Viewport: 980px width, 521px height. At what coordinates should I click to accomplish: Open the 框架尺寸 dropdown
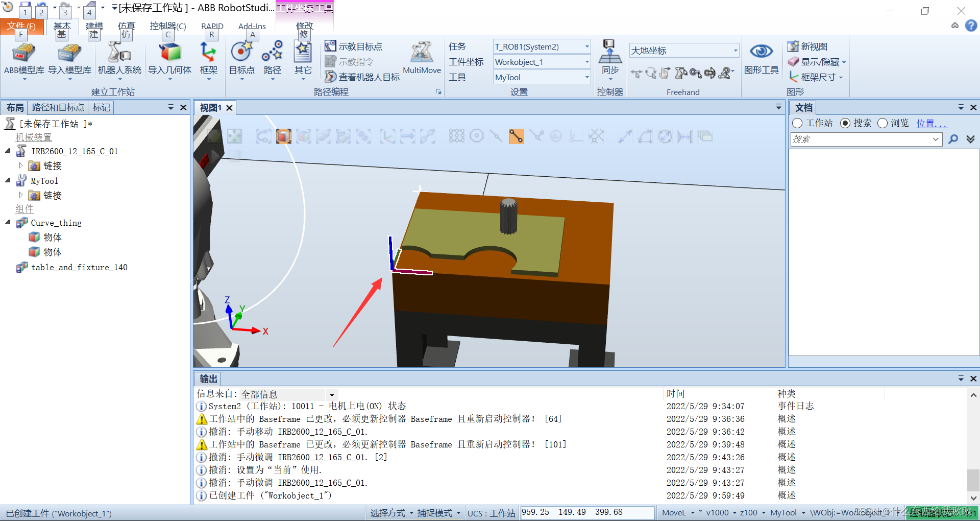[816, 77]
